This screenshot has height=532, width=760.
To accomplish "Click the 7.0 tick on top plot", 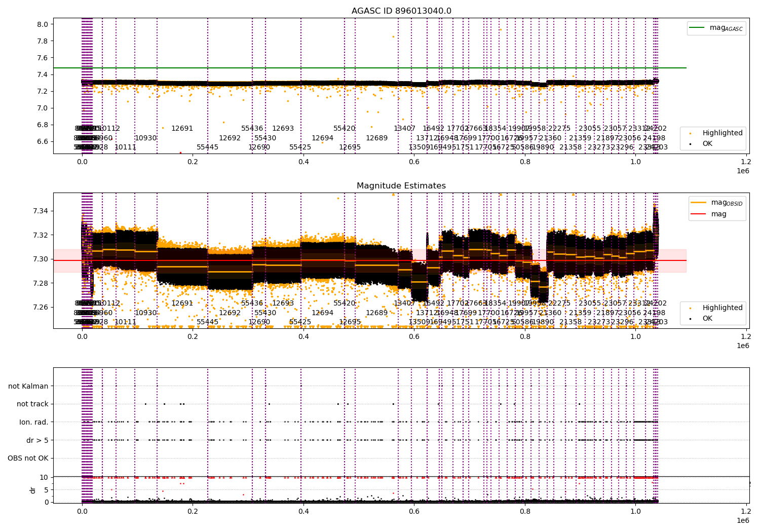I will 43,108.
